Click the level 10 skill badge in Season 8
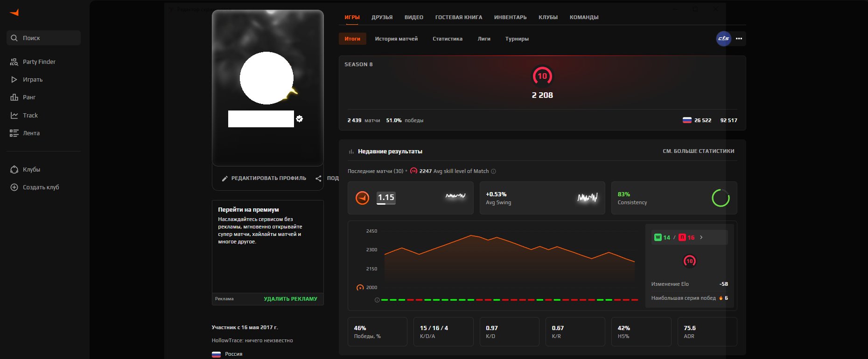868x359 pixels. point(542,76)
